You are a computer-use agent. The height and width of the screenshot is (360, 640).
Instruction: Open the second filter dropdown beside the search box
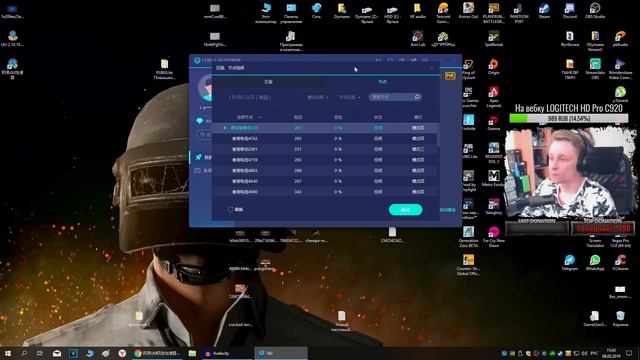coord(349,97)
